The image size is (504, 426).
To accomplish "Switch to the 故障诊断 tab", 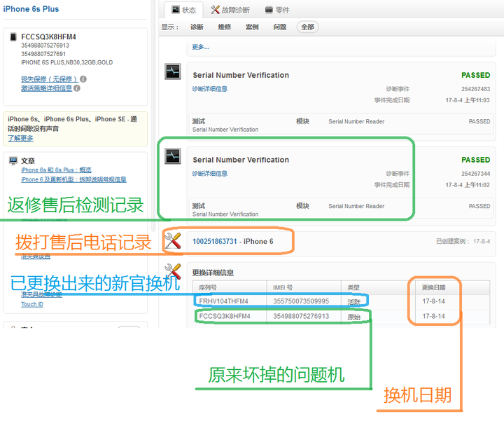I will tap(230, 10).
